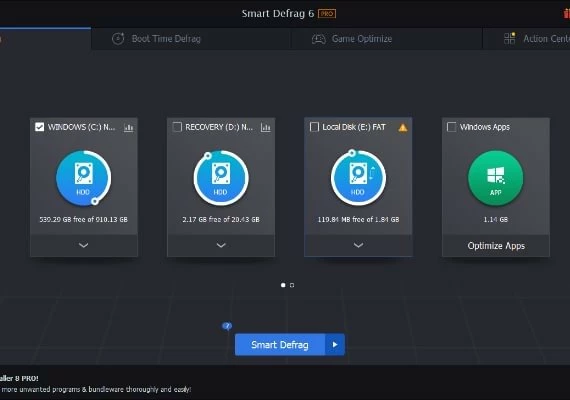Click the Uninstaller 8 PRO promo link

coord(19,378)
